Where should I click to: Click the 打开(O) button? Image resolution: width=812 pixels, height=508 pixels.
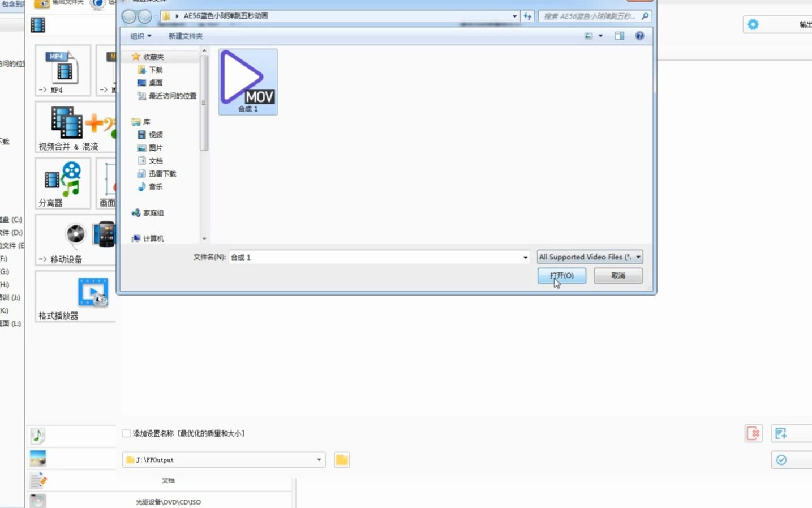[561, 275]
